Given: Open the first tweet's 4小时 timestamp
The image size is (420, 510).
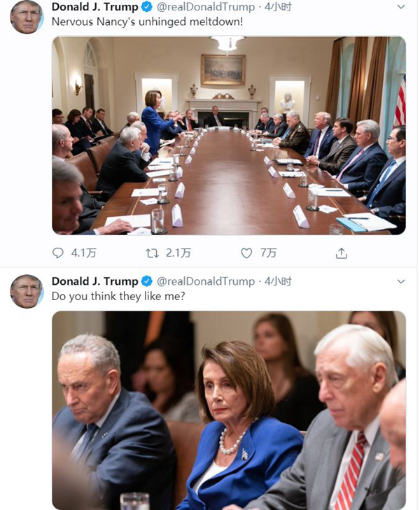Looking at the screenshot, I should pos(278,7).
